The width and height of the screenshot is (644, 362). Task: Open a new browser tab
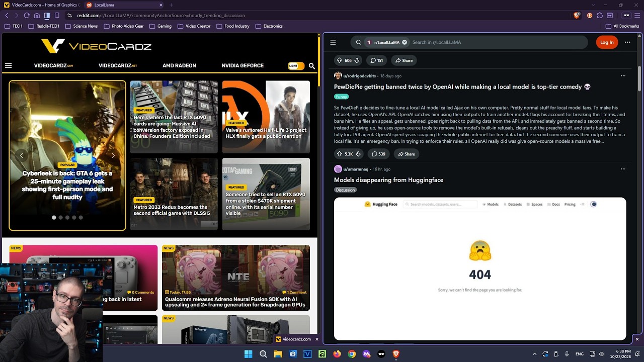click(x=171, y=5)
